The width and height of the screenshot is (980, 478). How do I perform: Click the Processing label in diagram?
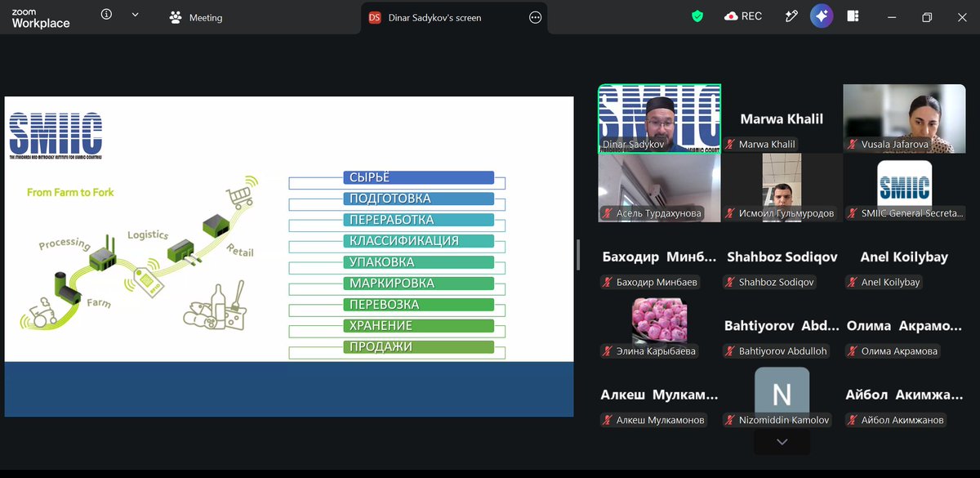(x=64, y=243)
